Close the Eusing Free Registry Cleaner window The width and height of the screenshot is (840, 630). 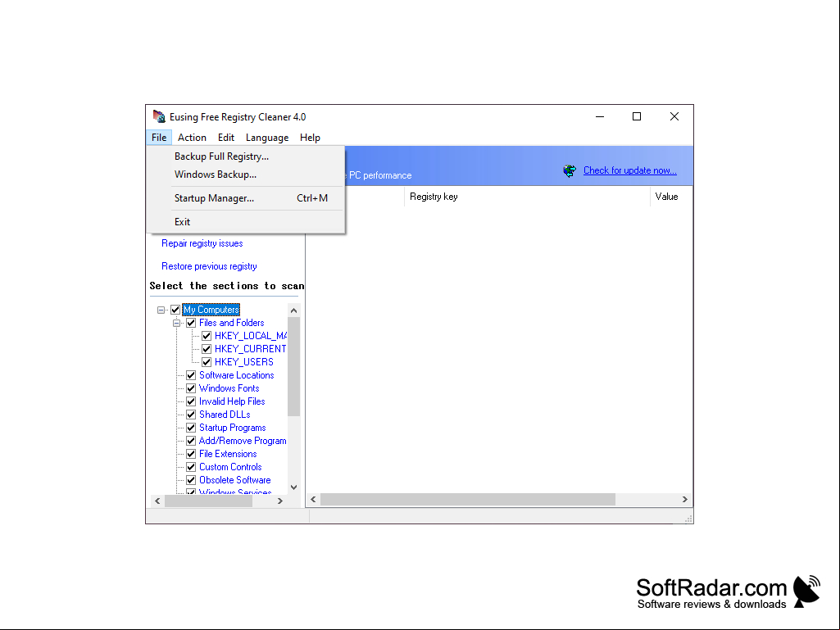[x=674, y=117]
